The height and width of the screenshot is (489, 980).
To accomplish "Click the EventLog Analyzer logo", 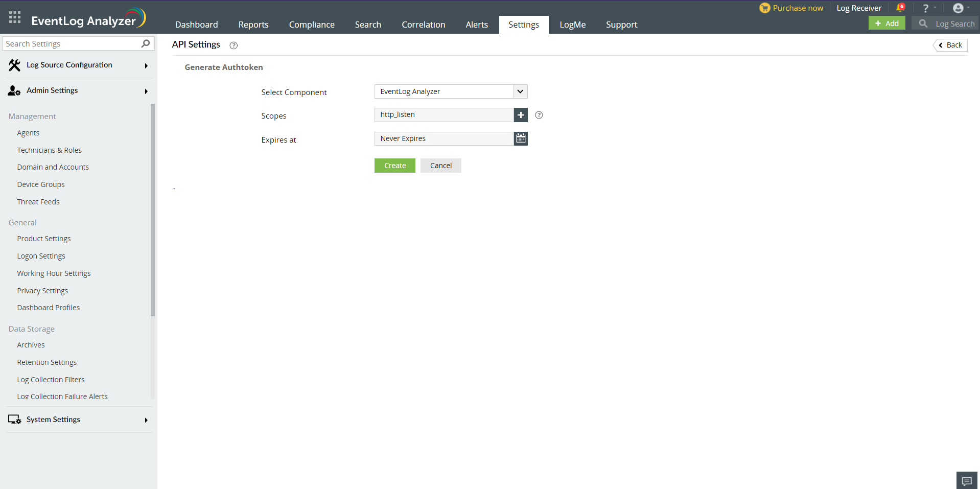I will tap(88, 19).
